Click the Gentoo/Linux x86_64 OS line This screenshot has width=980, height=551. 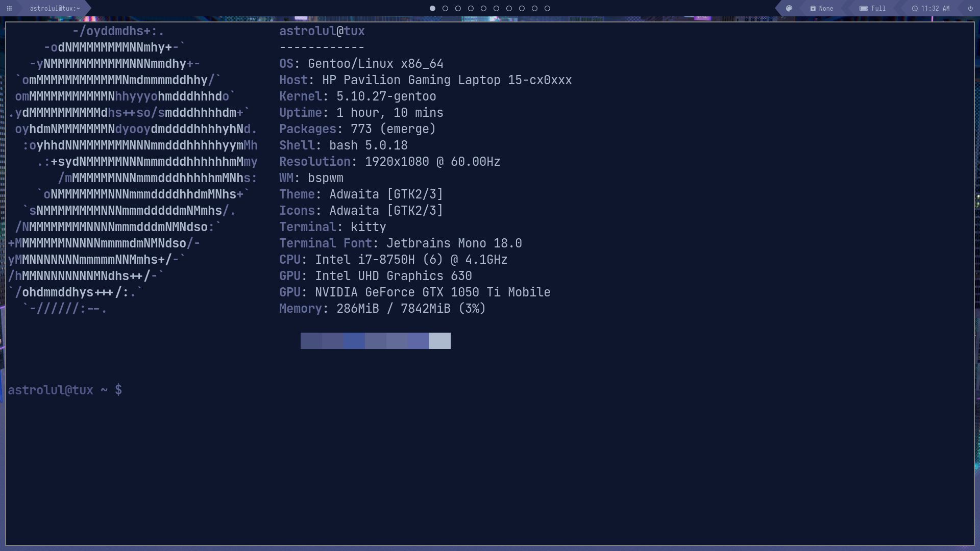(361, 63)
